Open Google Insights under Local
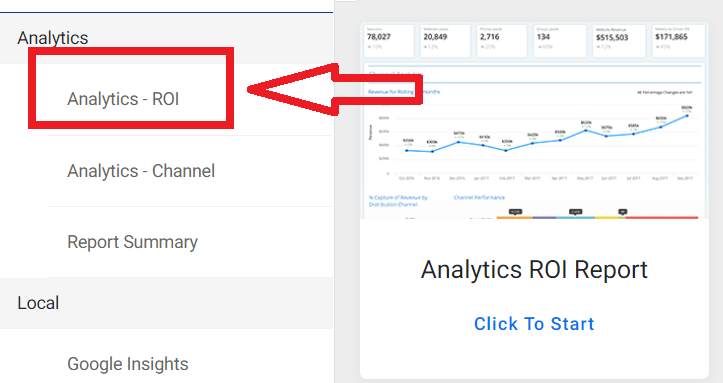723x383 pixels. point(128,364)
